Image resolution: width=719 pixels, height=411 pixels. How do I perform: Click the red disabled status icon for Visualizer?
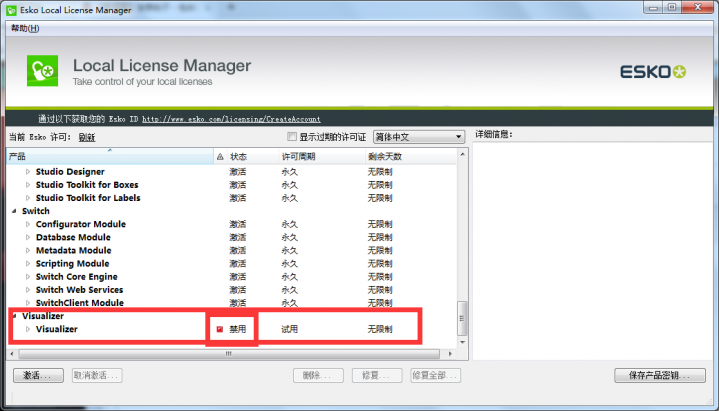click(x=220, y=329)
